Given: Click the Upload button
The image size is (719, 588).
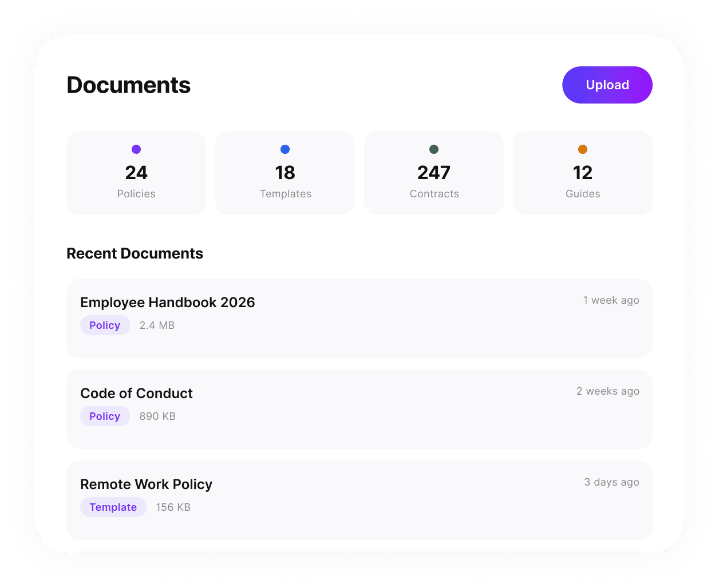Looking at the screenshot, I should point(607,85).
